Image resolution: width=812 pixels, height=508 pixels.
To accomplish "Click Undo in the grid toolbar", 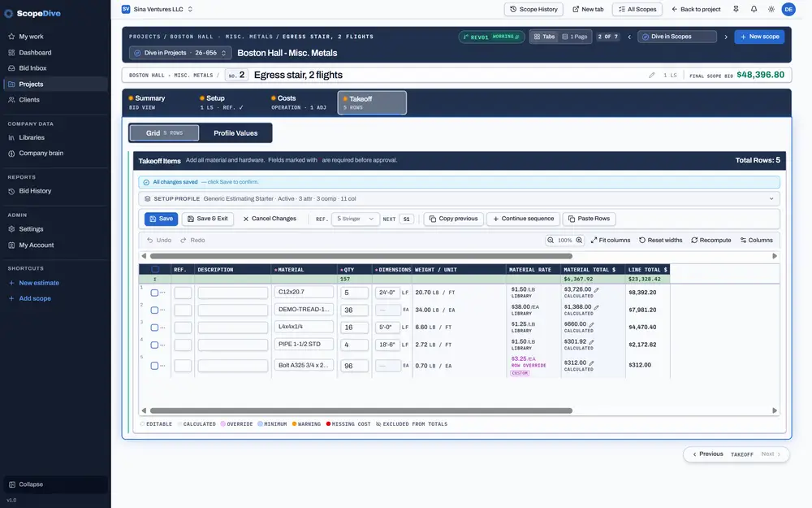I will [159, 240].
